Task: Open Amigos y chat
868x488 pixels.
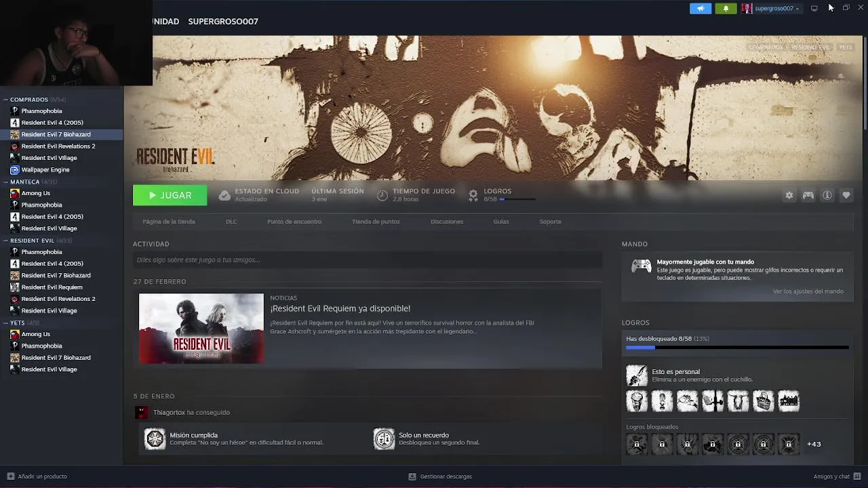Action: [x=831, y=476]
